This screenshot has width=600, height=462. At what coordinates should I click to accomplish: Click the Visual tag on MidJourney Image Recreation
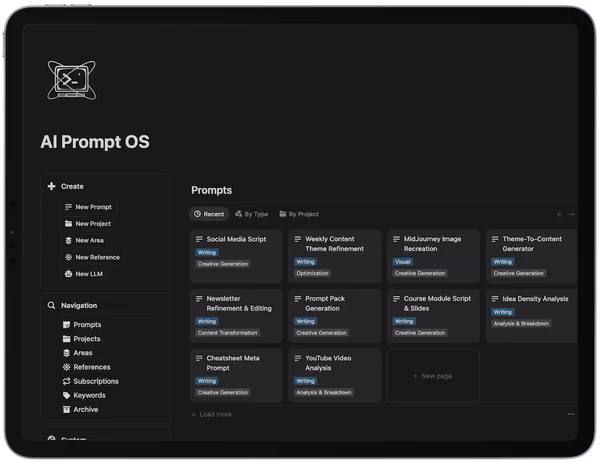403,262
